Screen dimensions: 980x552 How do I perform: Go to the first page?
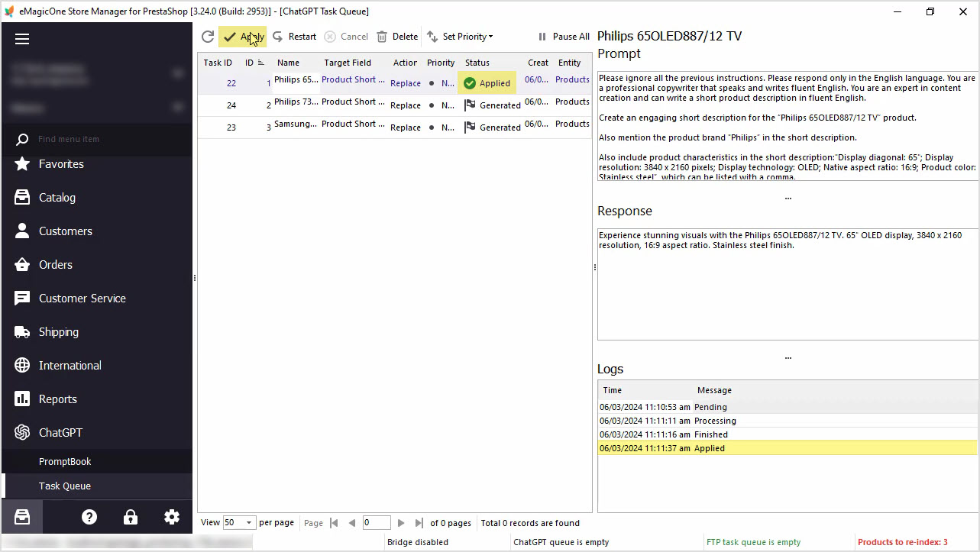[x=334, y=523]
